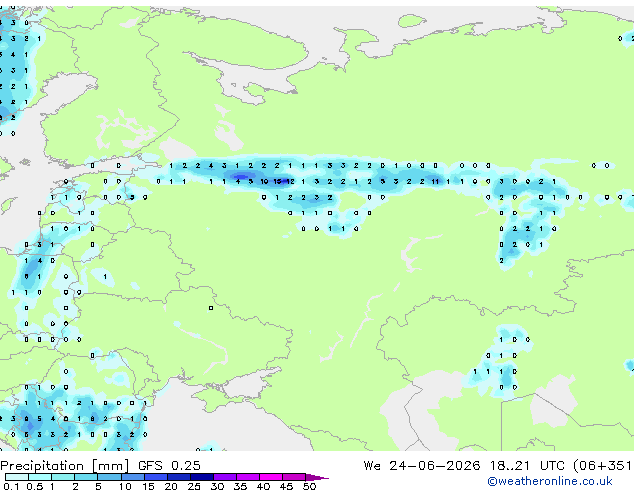Click the '12' precipitation value on the map

pos(290,182)
